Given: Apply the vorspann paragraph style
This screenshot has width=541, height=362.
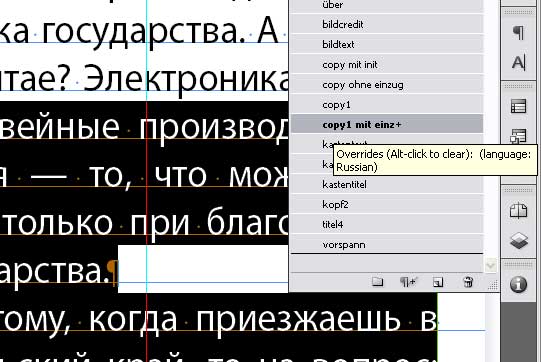Looking at the screenshot, I should [x=386, y=245].
